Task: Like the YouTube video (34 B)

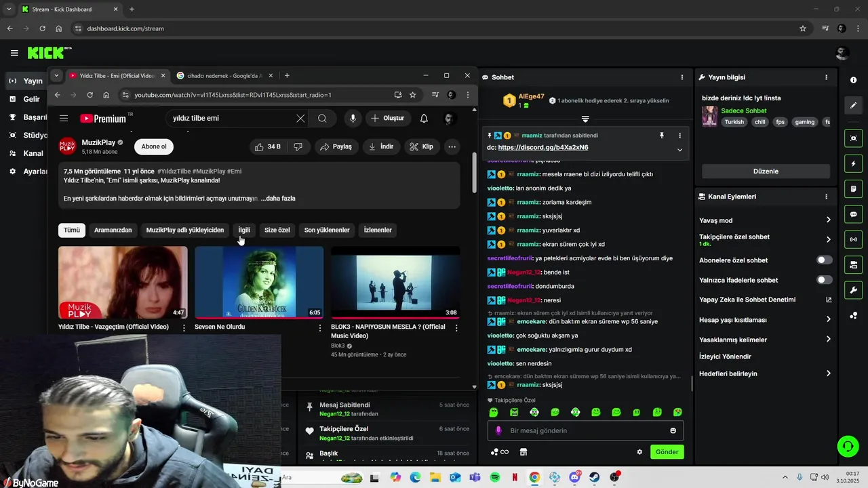Action: [267, 146]
